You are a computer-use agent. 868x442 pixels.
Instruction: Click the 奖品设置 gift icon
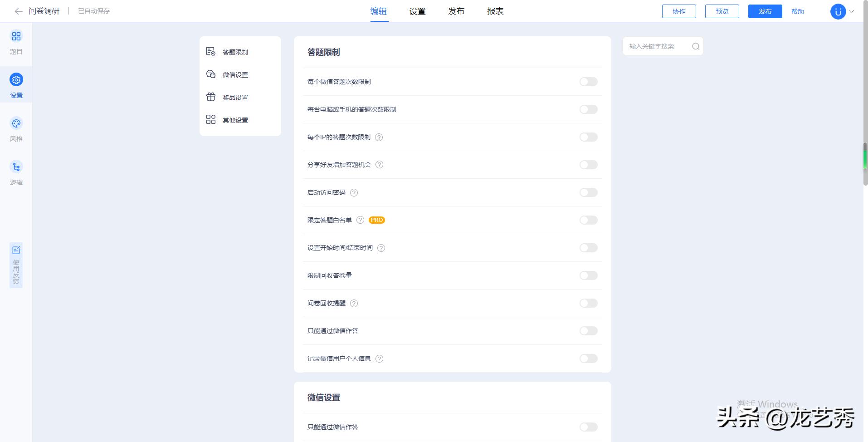click(x=210, y=97)
